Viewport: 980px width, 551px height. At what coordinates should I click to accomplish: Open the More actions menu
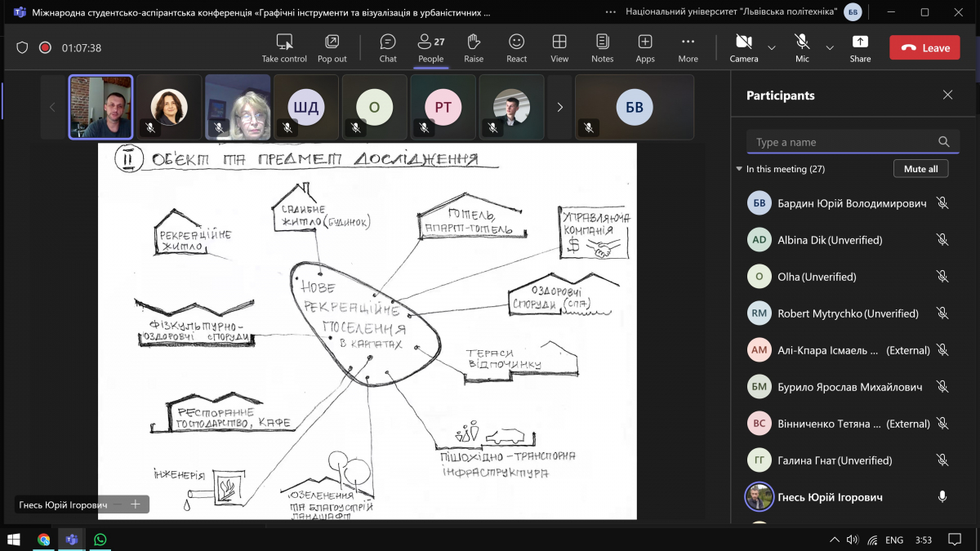pyautogui.click(x=688, y=47)
